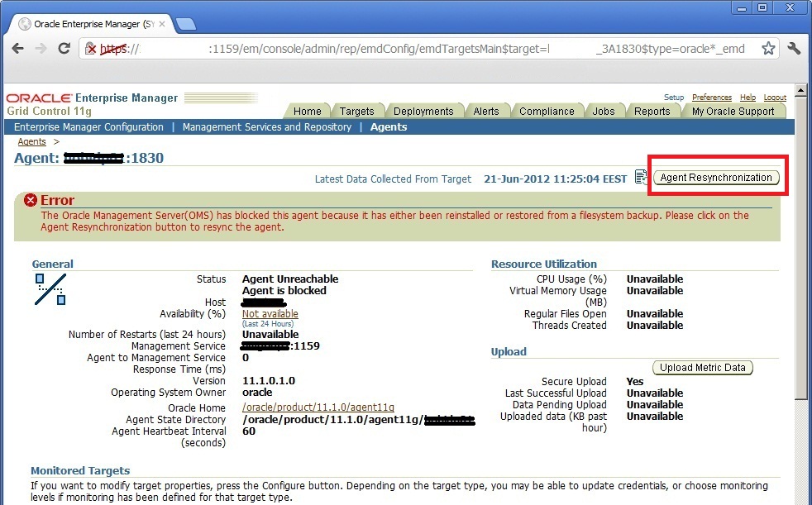The image size is (812, 505).
Task: Click the General section heading
Action: tap(52, 264)
